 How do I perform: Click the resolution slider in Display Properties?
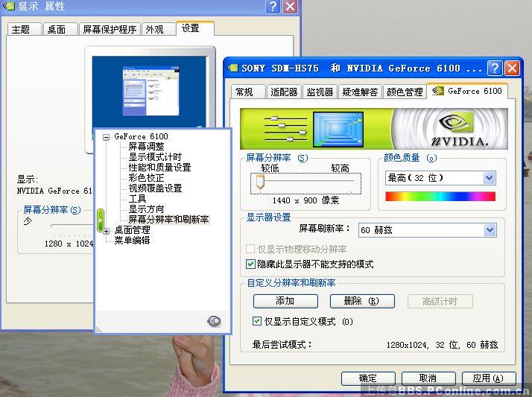pyautogui.click(x=72, y=226)
